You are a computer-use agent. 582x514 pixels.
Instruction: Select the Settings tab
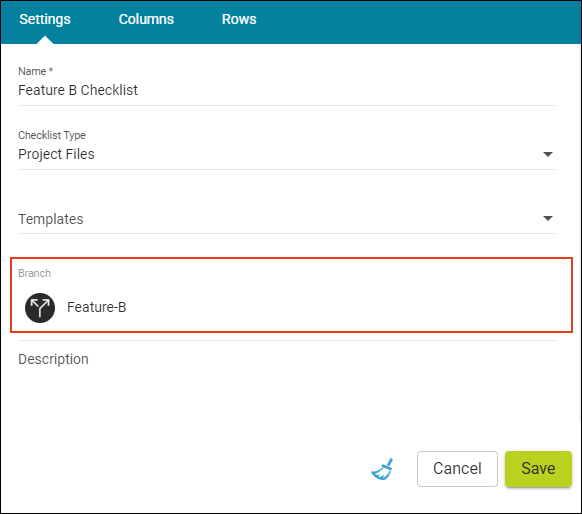(x=45, y=19)
